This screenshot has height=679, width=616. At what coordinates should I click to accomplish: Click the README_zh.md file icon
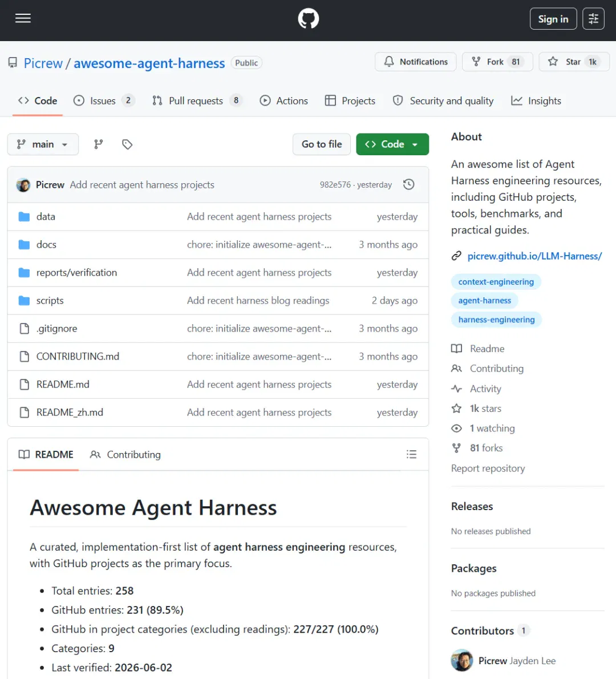point(25,412)
